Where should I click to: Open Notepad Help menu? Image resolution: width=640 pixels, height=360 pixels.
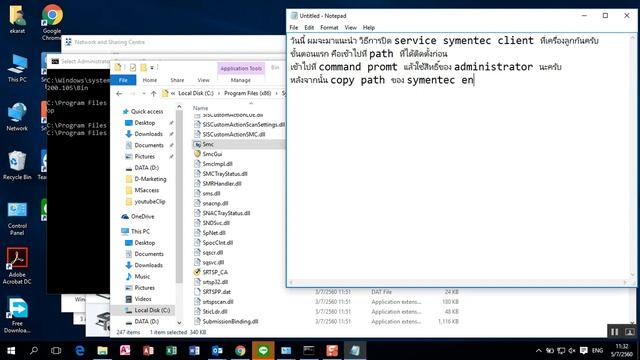coord(369,27)
